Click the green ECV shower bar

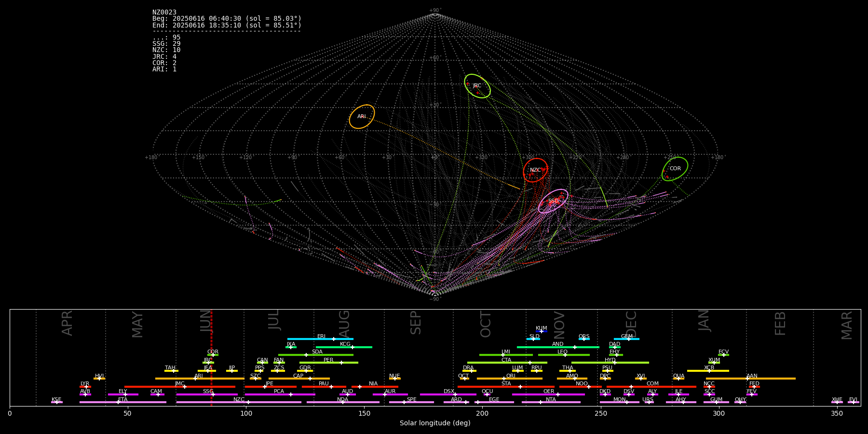coord(723,355)
